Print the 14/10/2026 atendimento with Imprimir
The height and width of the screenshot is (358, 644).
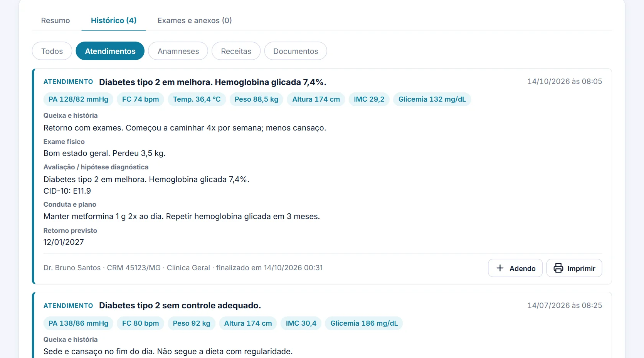pyautogui.click(x=574, y=268)
